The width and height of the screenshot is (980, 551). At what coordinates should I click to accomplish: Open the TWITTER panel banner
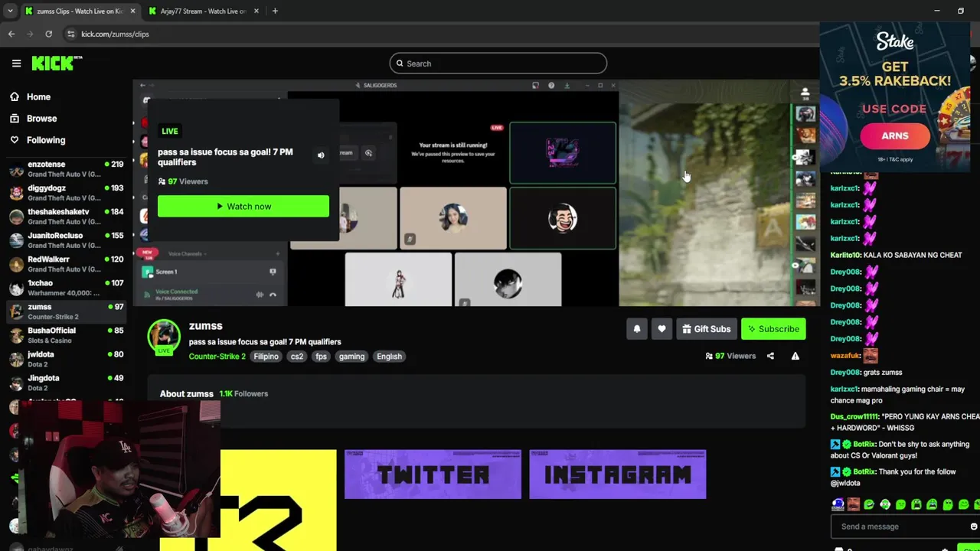[x=433, y=474]
